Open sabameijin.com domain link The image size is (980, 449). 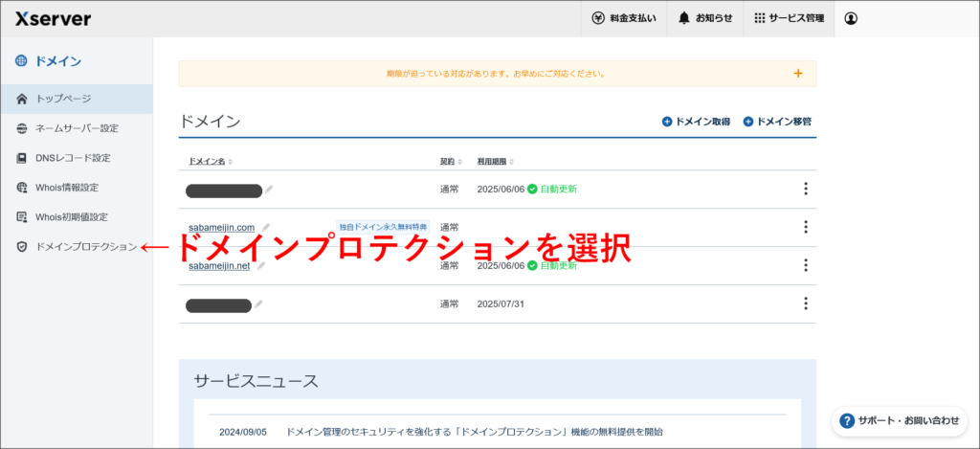click(x=221, y=227)
